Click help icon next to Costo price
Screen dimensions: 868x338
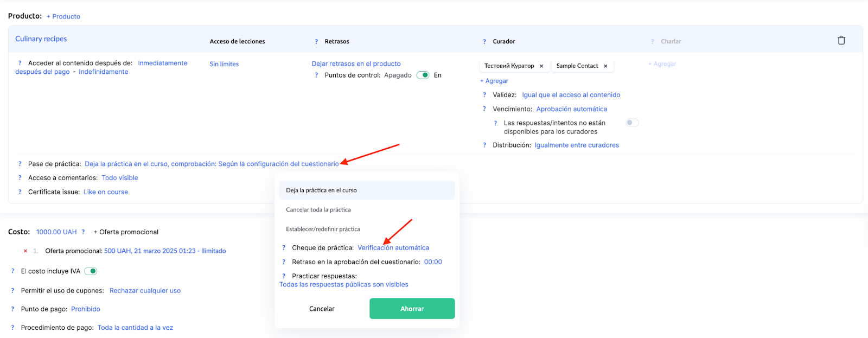(x=83, y=232)
